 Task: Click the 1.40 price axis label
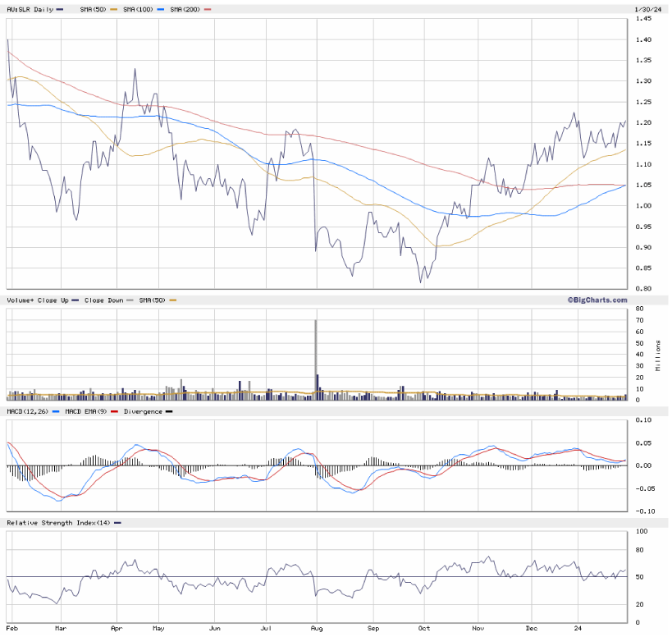[x=642, y=39]
